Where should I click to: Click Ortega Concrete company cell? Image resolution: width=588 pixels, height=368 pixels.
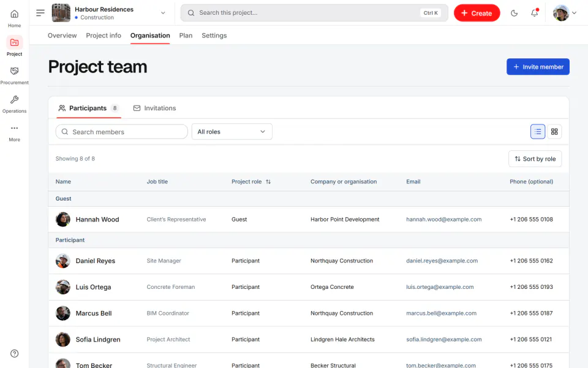point(332,287)
